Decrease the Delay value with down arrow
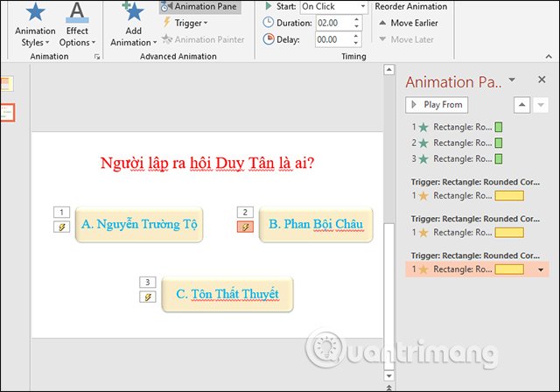Image resolution: width=560 pixels, height=392 pixels. click(356, 43)
